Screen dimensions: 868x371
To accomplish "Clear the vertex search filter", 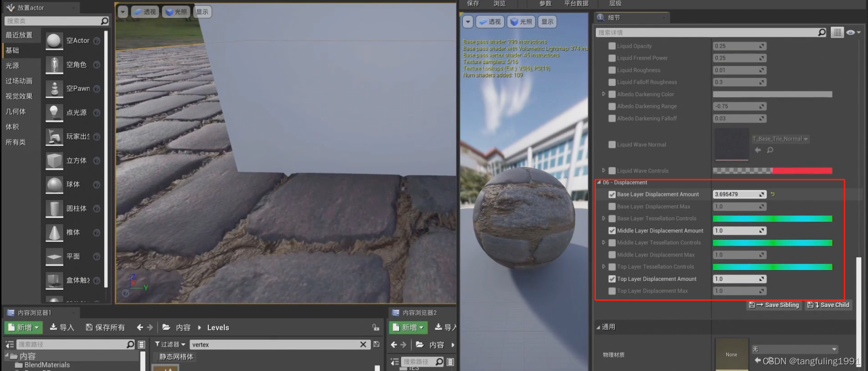I will pos(363,344).
